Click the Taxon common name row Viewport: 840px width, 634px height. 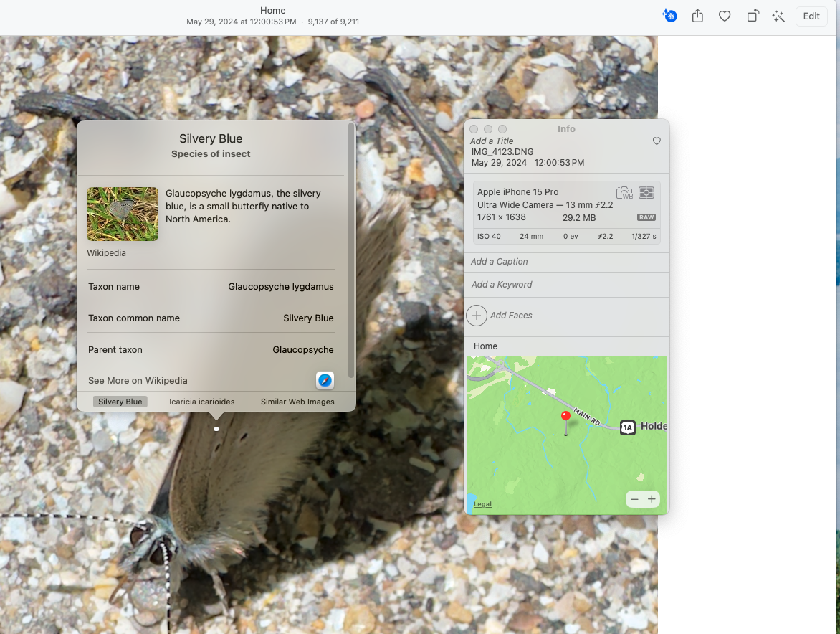click(211, 318)
